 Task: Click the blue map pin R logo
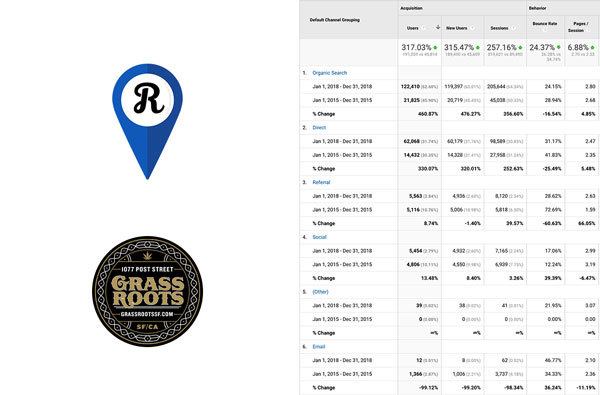click(147, 121)
